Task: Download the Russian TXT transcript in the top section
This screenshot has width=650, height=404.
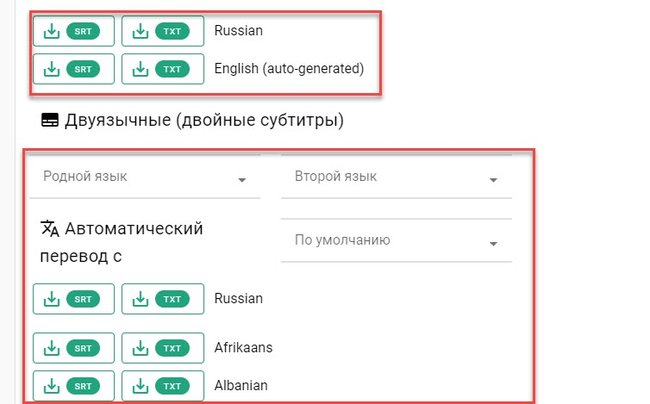Action: pos(162,31)
